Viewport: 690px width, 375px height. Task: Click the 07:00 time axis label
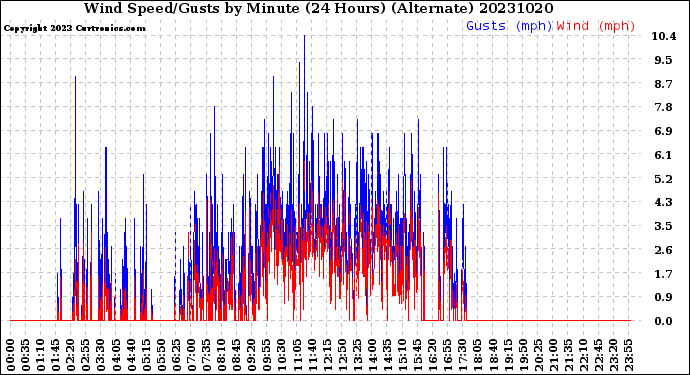pyautogui.click(x=191, y=354)
